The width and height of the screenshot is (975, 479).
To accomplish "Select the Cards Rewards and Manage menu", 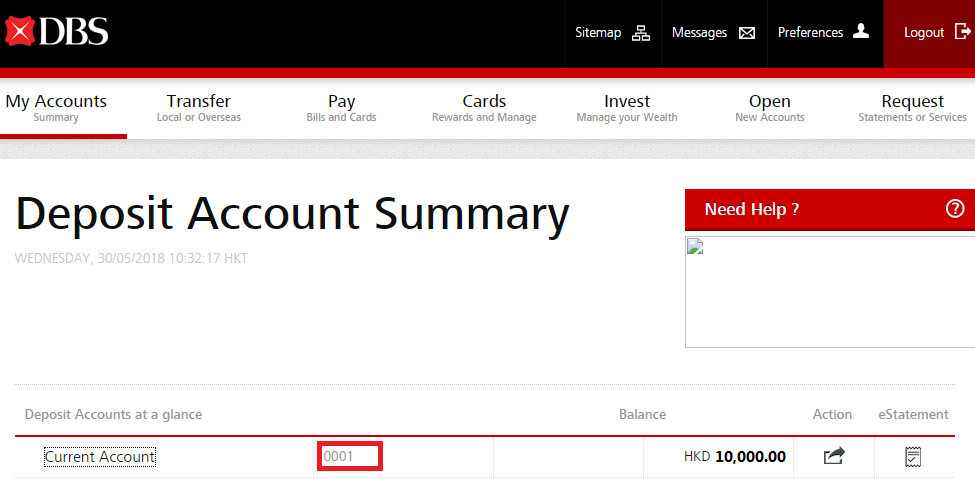I will [484, 108].
